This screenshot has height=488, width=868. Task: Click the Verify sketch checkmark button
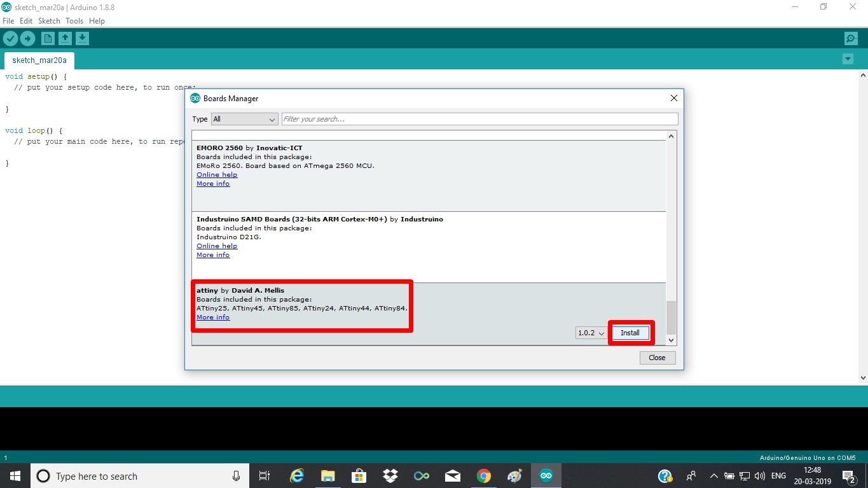coord(10,39)
